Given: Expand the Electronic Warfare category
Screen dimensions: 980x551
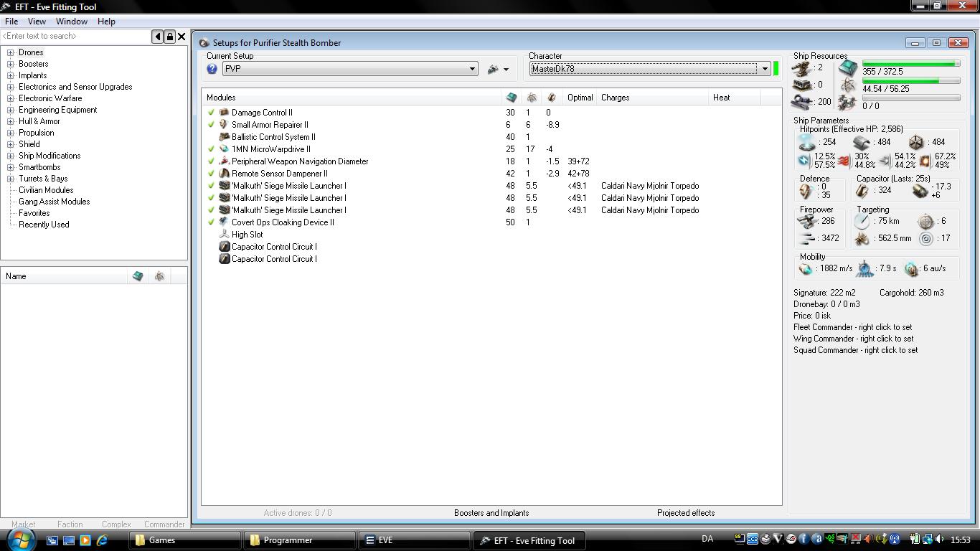Looking at the screenshot, I should [11, 98].
